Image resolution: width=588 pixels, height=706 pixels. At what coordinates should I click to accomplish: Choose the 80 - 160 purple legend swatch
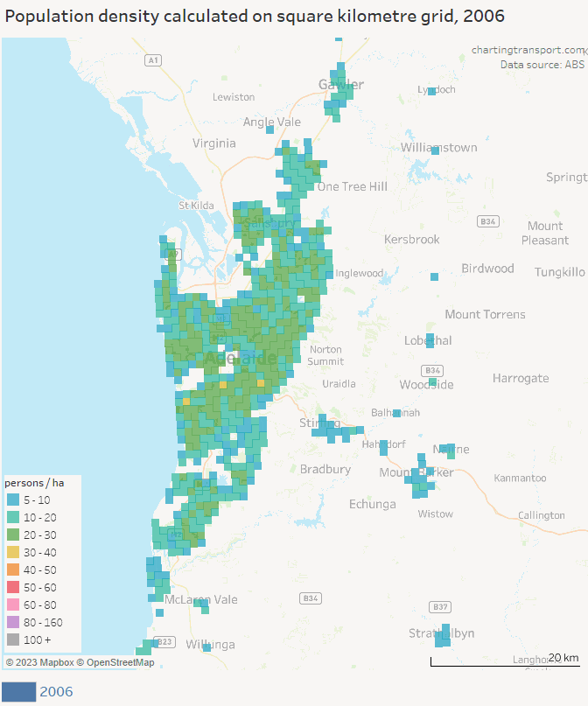tap(13, 623)
